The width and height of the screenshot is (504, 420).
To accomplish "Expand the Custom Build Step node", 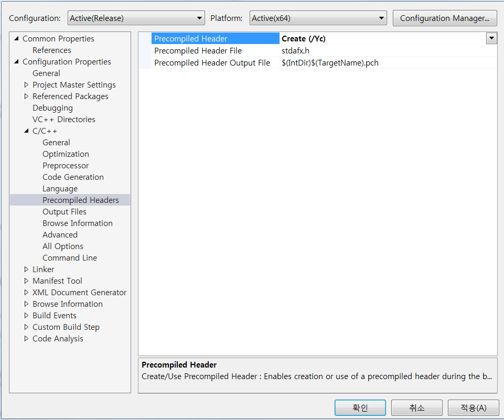I will coord(26,327).
